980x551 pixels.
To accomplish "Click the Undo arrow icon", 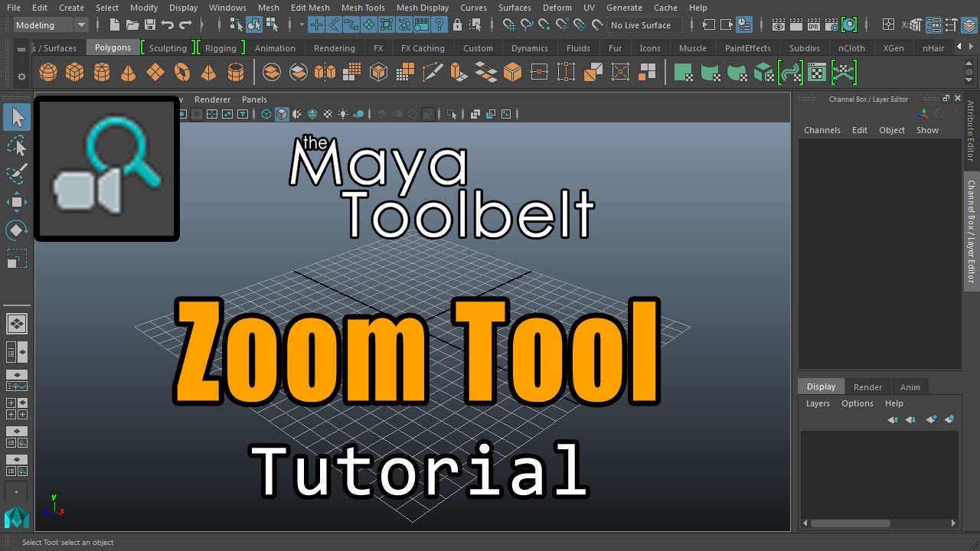I will [x=167, y=25].
